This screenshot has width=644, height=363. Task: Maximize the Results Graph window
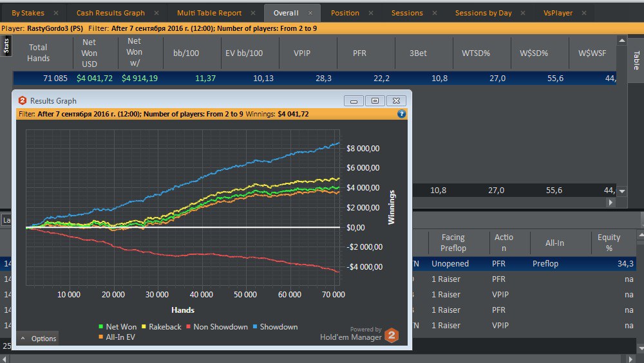(x=375, y=100)
